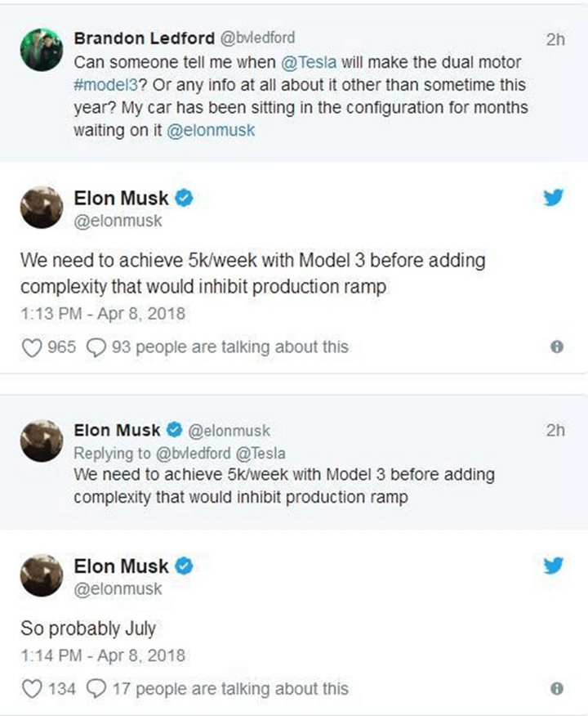The width and height of the screenshot is (588, 716).
Task: Click the reply bubble icon next to "17 people"
Action: pos(96,689)
